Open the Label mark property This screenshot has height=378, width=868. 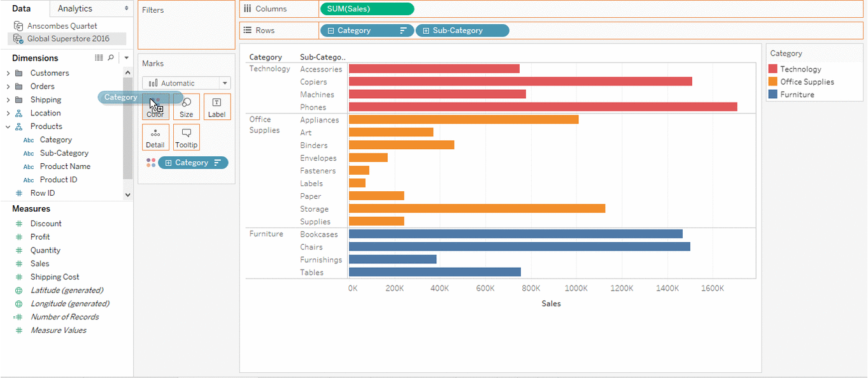coord(217,106)
